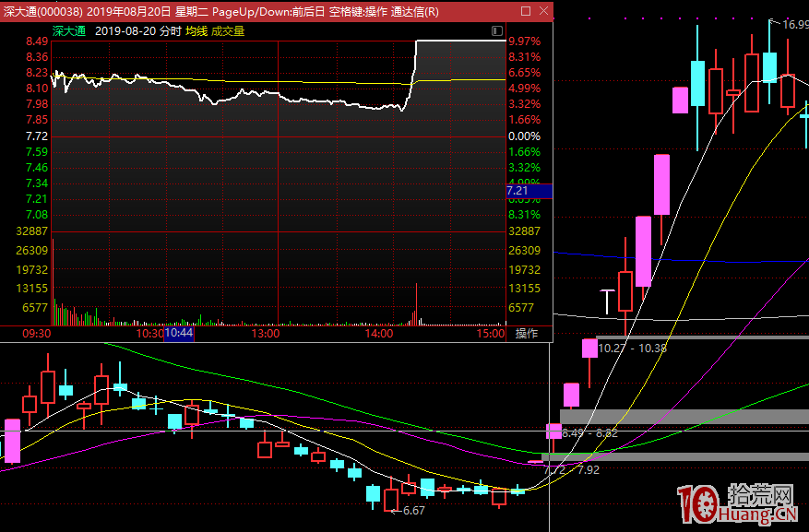
Task: Click the 9.97% limit-up percentage label
Action: click(524, 41)
